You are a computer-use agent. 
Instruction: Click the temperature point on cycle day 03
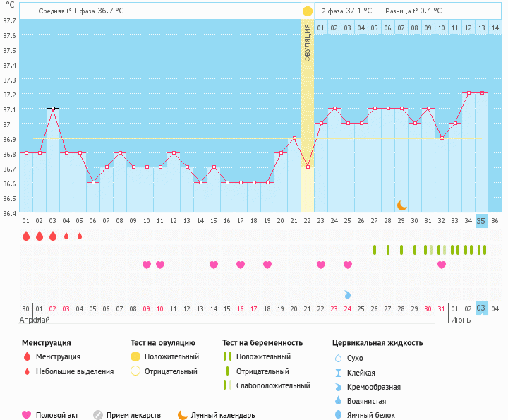(53, 109)
